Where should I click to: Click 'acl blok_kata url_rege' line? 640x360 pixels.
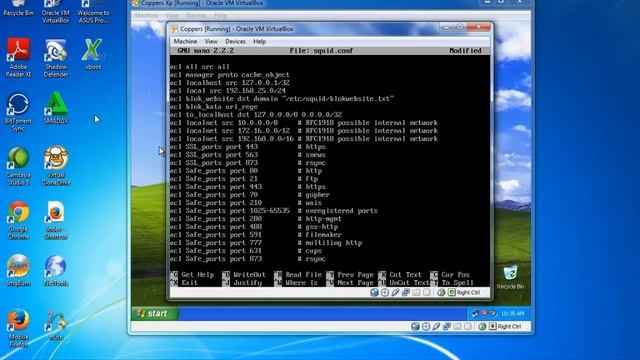pos(213,107)
